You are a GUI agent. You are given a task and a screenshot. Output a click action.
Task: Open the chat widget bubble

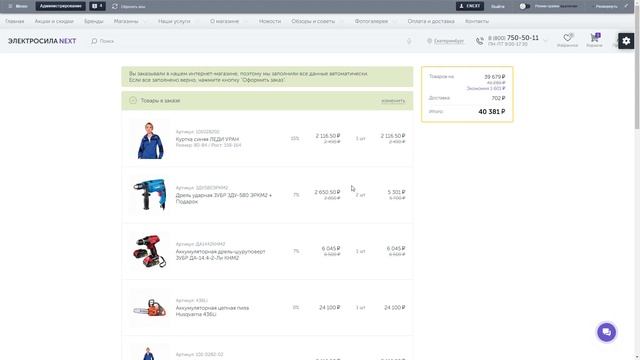(607, 332)
